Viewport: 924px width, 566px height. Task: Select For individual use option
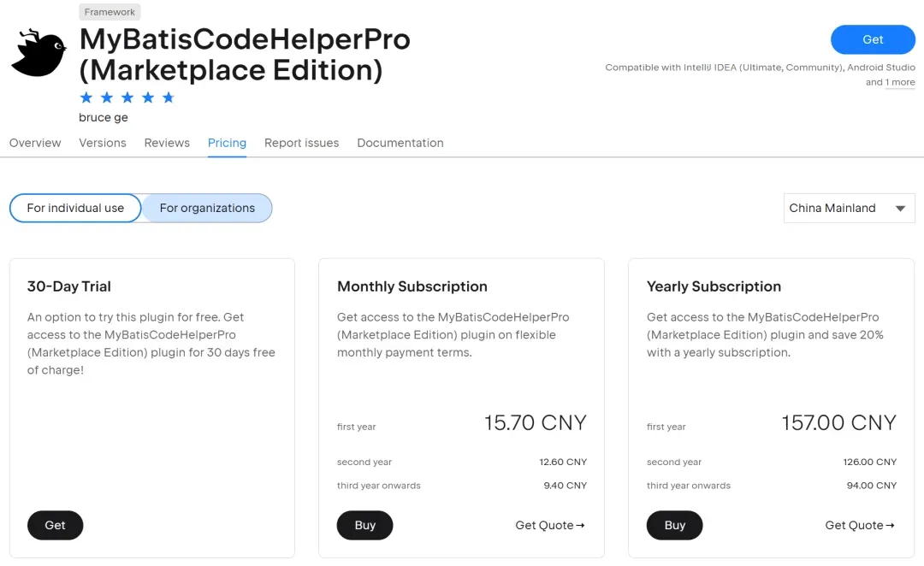[x=75, y=208]
